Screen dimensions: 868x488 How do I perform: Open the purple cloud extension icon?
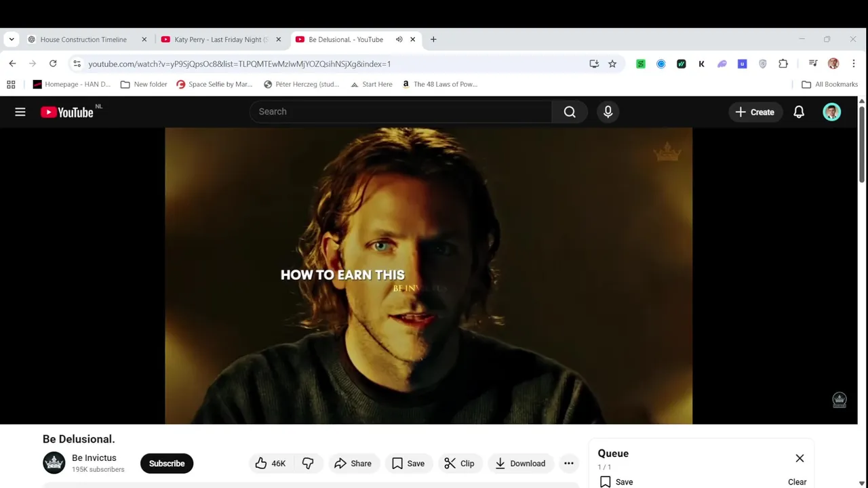[x=722, y=64]
